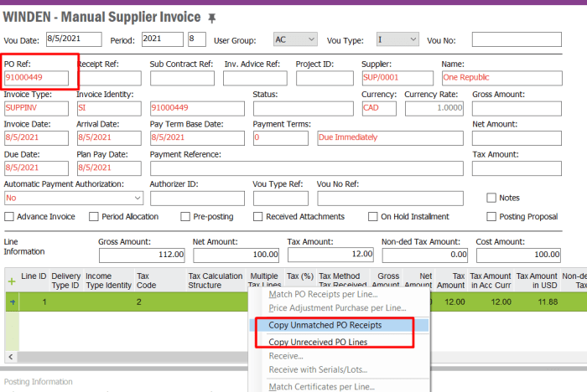Image resolution: width=587 pixels, height=392 pixels.
Task: Click the Plan Pay Date field
Action: (109, 168)
